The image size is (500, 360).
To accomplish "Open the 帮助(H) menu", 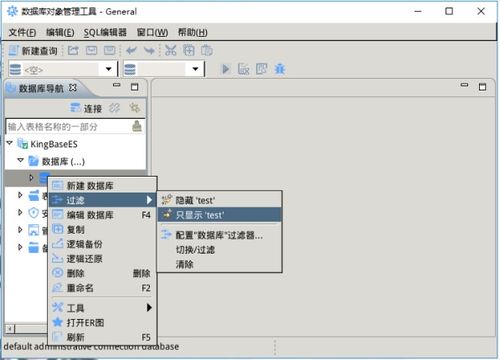I will 192,32.
